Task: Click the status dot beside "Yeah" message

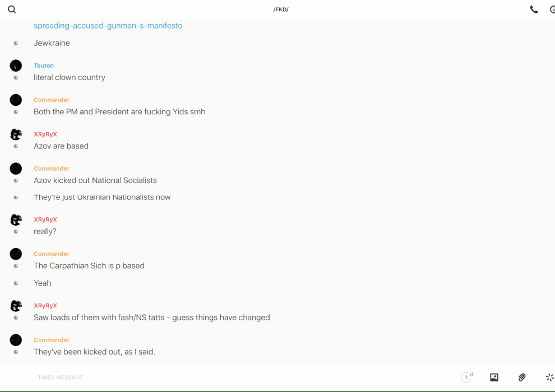Action: click(16, 283)
